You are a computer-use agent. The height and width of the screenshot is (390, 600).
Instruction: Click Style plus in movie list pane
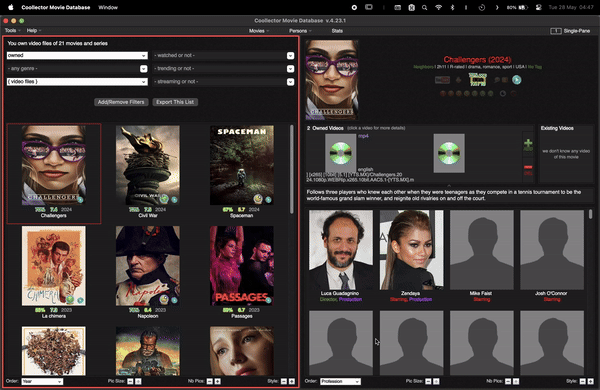(x=292, y=381)
